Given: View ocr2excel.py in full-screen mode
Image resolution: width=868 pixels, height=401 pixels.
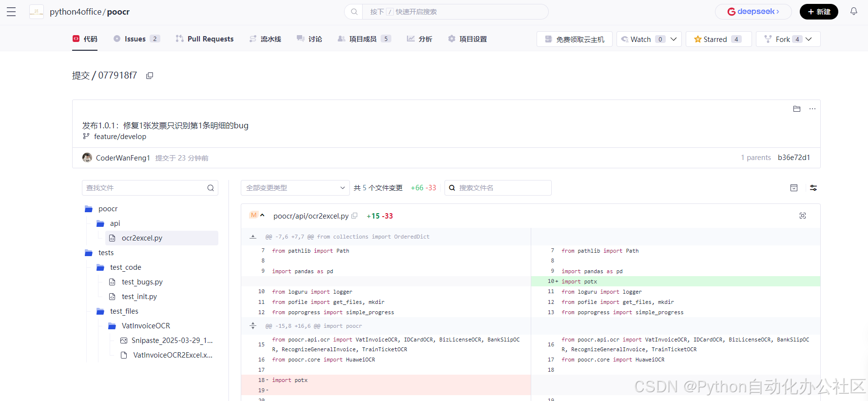Looking at the screenshot, I should 803,216.
